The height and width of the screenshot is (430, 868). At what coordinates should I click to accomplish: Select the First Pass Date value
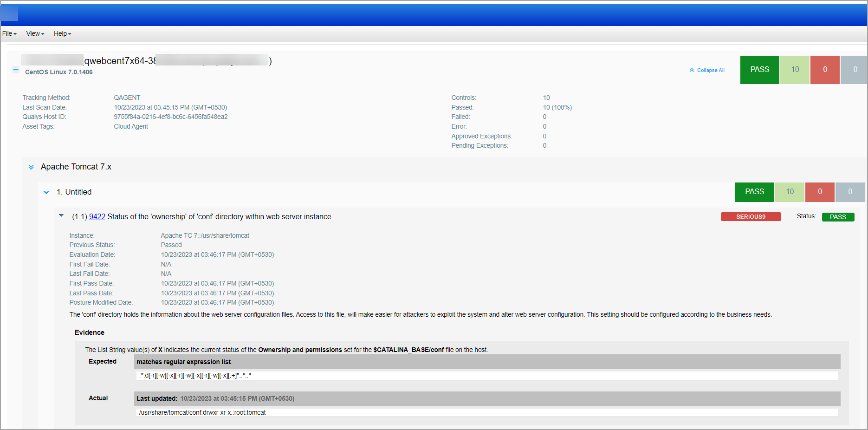tap(217, 283)
